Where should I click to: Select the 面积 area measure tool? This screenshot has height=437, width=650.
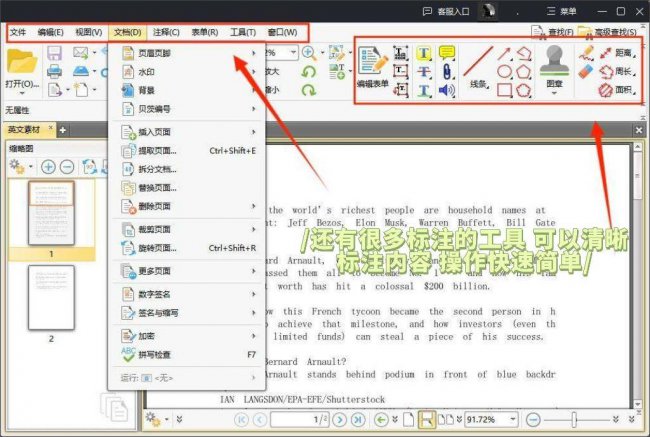pyautogui.click(x=617, y=90)
